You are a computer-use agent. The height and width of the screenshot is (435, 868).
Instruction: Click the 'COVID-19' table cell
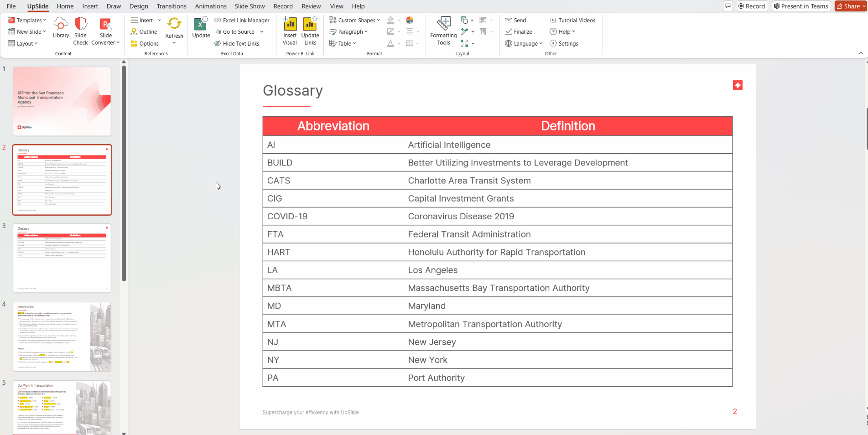[x=333, y=216]
